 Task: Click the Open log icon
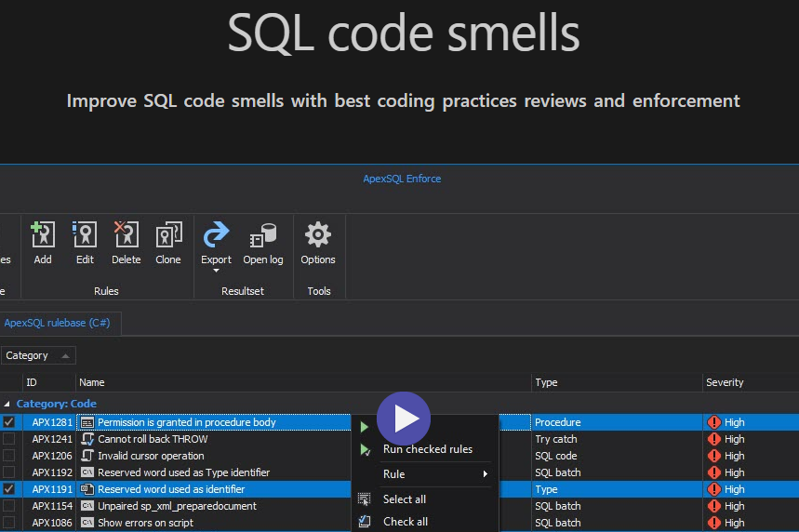point(263,235)
